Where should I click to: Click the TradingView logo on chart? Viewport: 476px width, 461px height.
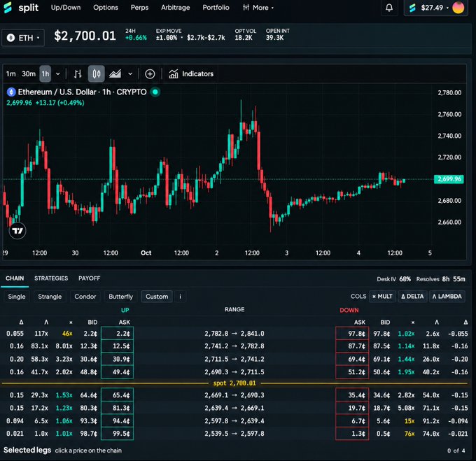tap(17, 231)
